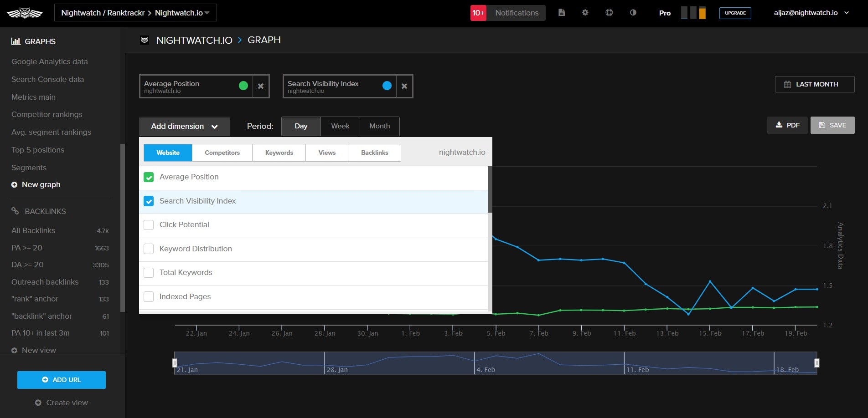This screenshot has height=418, width=868.
Task: Switch to the Competitors tab
Action: tap(222, 153)
